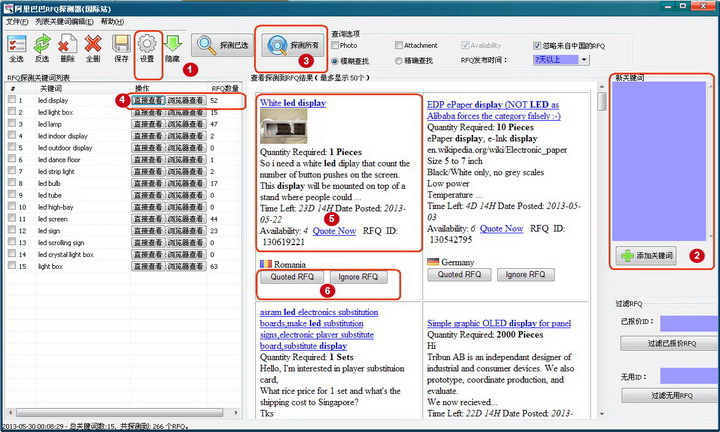The width and height of the screenshot is (720, 432).
Task: Click 探测已选 detect selected button
Action: [222, 45]
